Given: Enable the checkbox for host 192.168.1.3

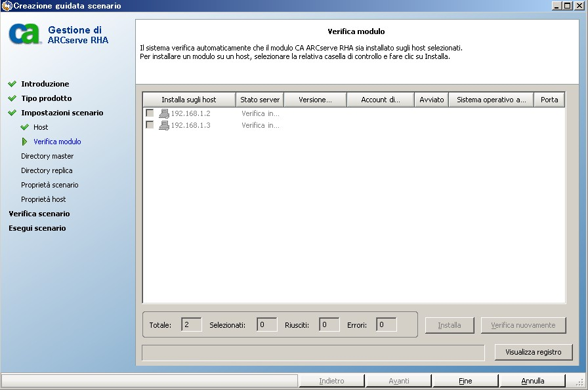Looking at the screenshot, I should point(150,125).
